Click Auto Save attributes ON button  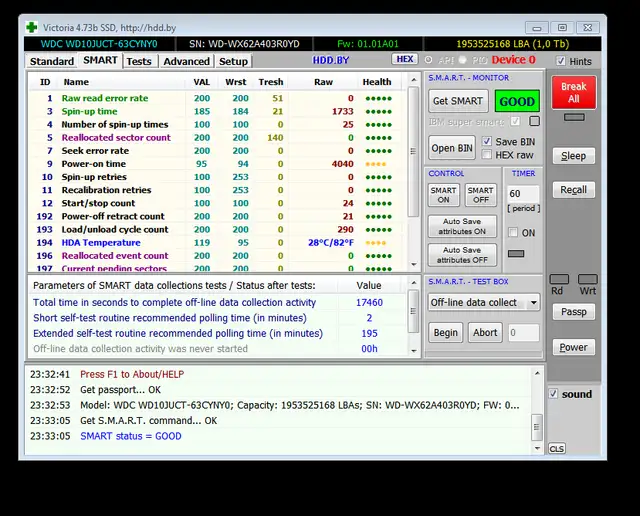(x=462, y=226)
